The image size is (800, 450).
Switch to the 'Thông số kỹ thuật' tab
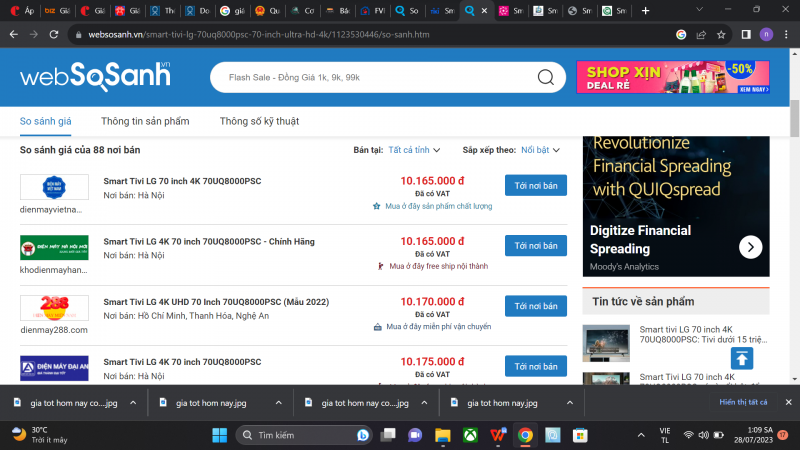point(259,121)
